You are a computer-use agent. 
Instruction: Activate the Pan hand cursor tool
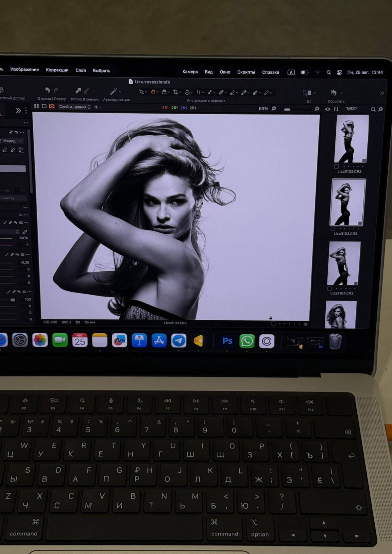153,92
